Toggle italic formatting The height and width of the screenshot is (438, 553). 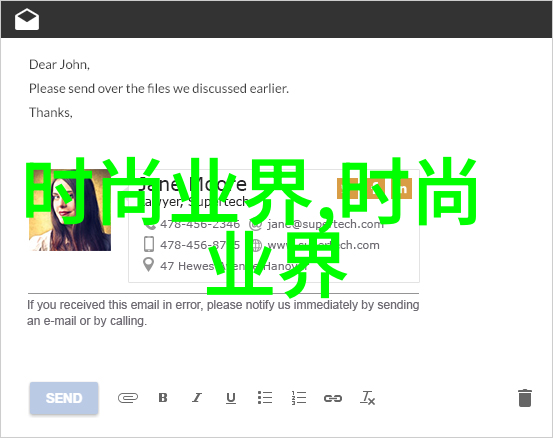197,398
